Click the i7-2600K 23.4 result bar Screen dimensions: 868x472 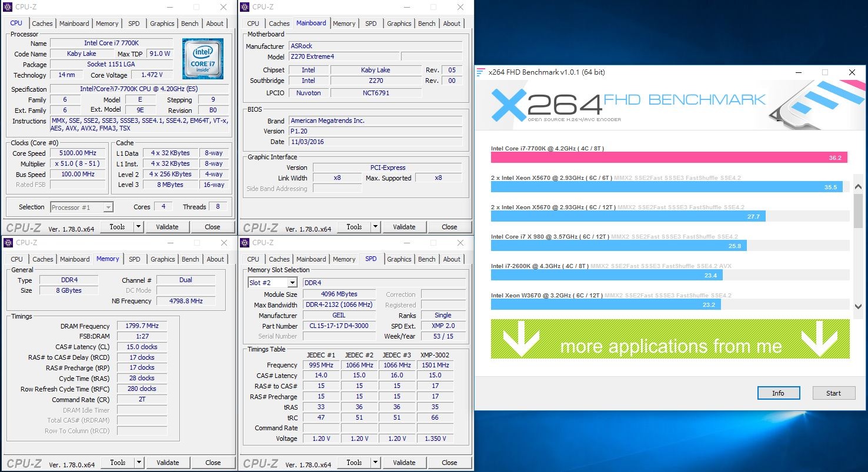pyautogui.click(x=607, y=275)
